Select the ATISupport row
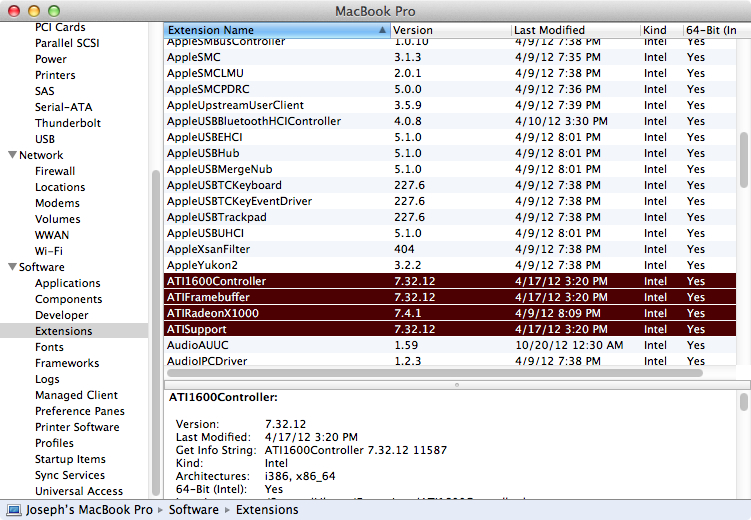 pyautogui.click(x=450, y=329)
